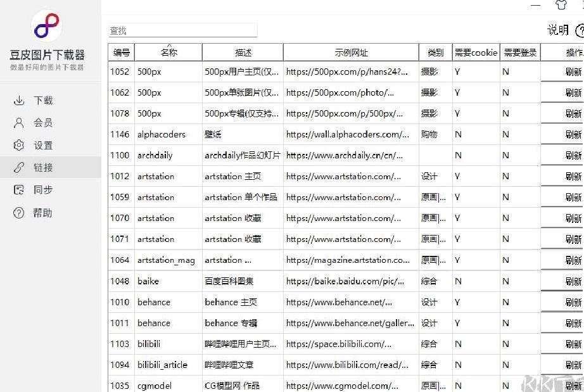Open the 设置 settings page
Image resolution: width=584 pixels, height=392 pixels.
[x=50, y=145]
